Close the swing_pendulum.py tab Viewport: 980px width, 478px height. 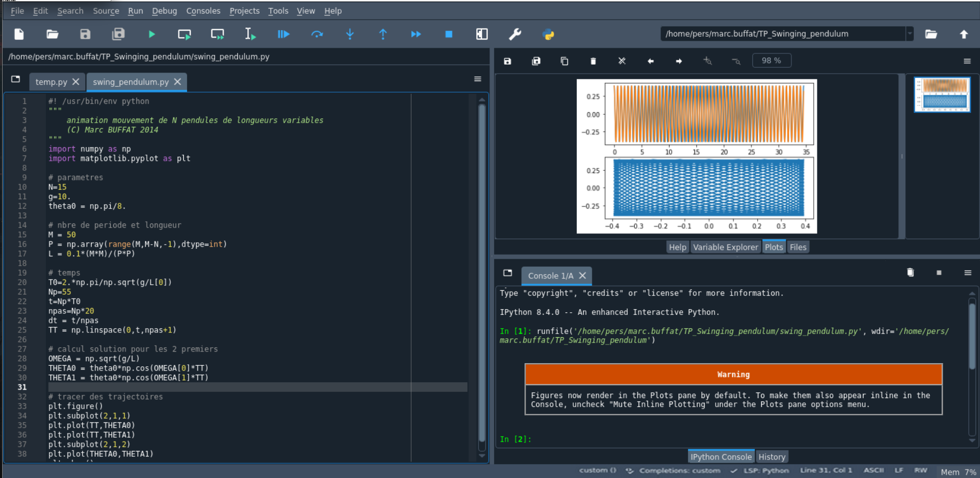178,82
